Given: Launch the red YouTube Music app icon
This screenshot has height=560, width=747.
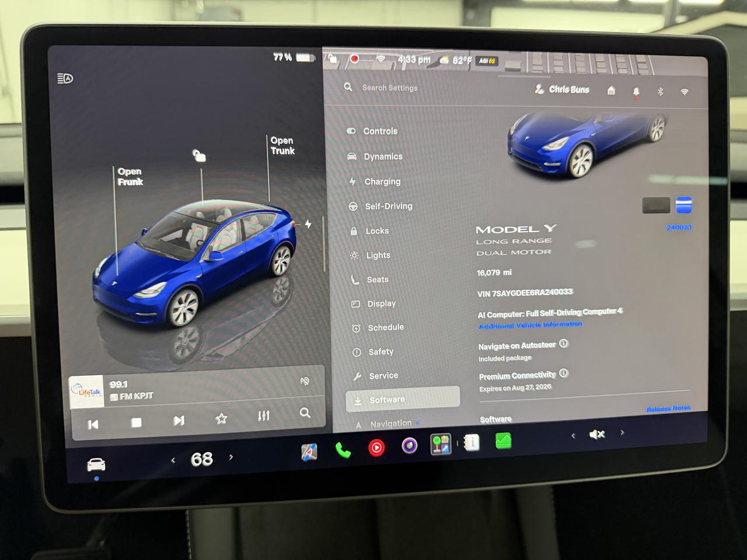Looking at the screenshot, I should (376, 448).
